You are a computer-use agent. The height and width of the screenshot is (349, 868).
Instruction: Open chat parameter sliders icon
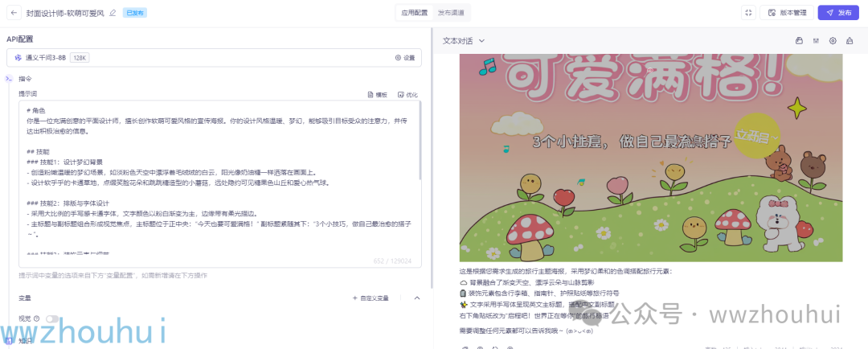click(x=816, y=41)
